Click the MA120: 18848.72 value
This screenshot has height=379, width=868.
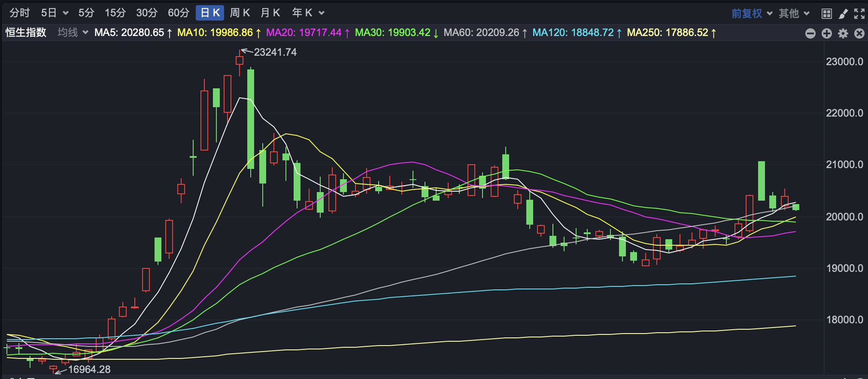tap(577, 33)
